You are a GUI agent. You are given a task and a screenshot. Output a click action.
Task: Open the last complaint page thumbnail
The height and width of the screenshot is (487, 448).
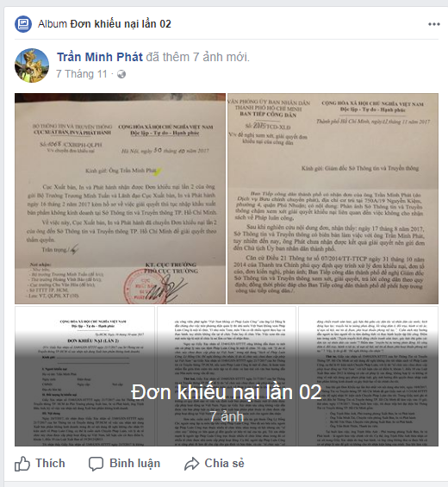tap(368, 376)
